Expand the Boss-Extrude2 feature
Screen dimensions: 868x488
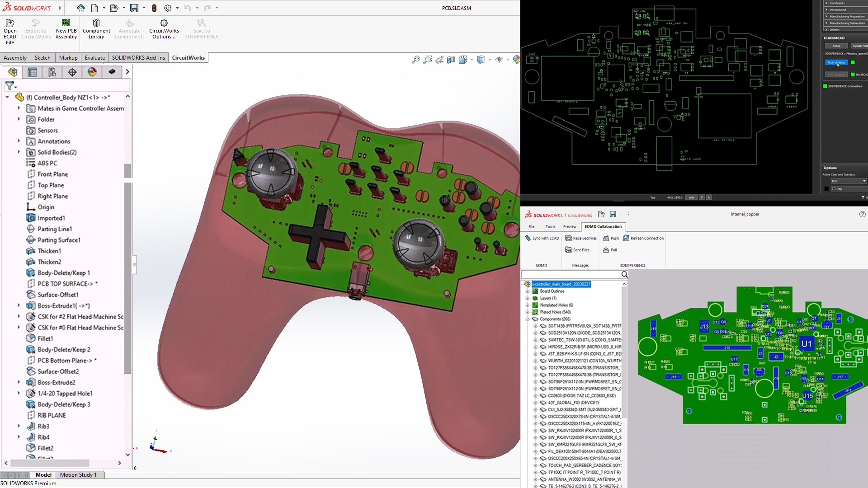(x=19, y=382)
